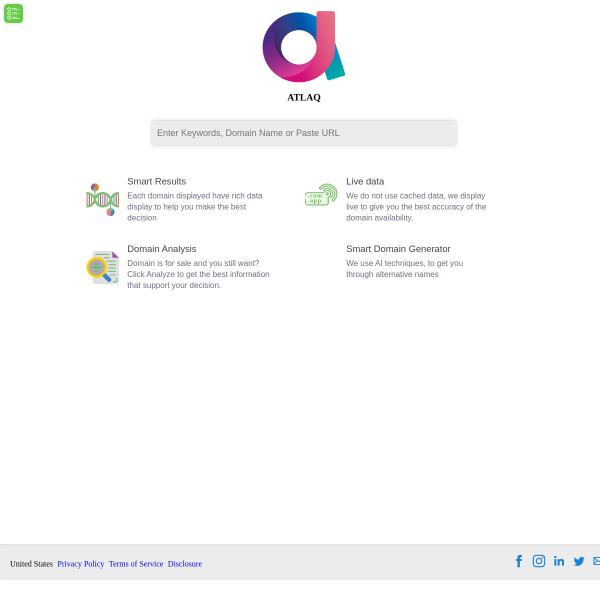Click the United States footer text

[31, 564]
